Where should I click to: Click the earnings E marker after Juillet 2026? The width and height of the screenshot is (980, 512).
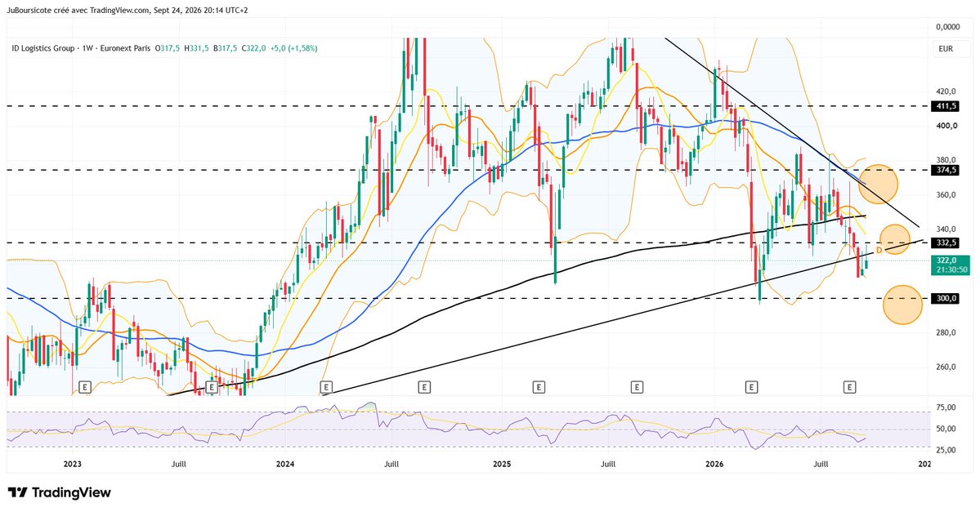pos(849,387)
